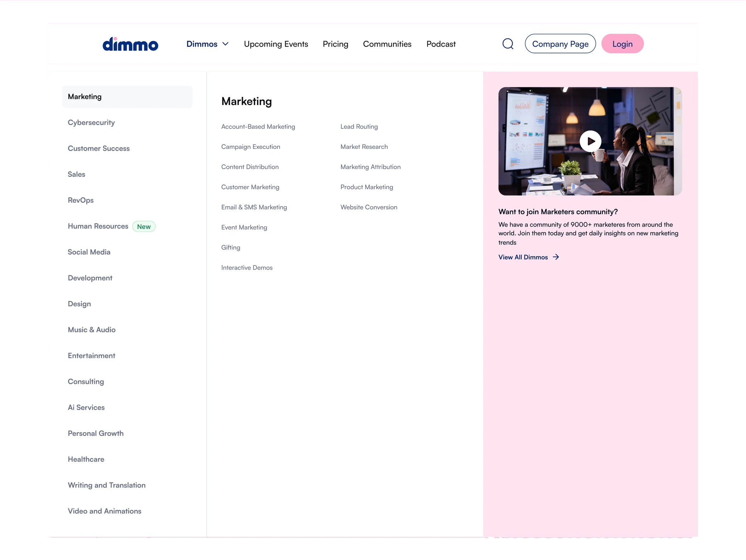Open Upcoming Events in the navigation
746x560 pixels.
(276, 44)
